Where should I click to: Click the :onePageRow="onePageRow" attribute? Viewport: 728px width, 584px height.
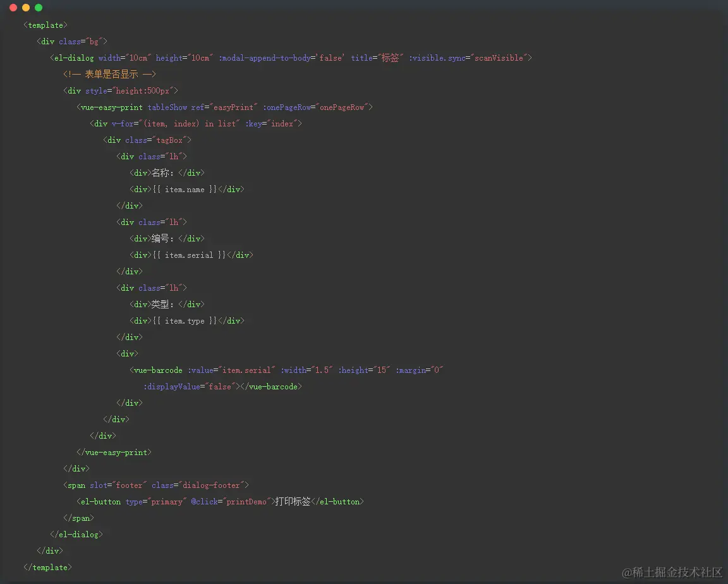tap(316, 107)
